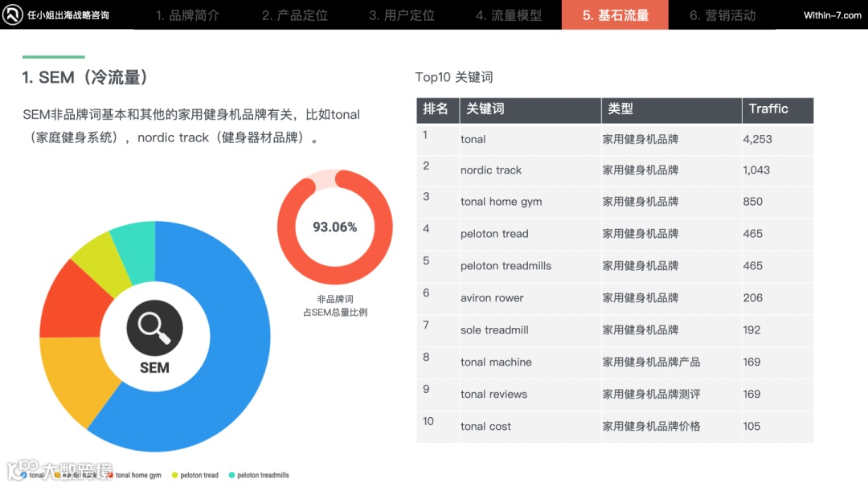Screen dimensions: 868x487
Task: Click the orange 93.06% ring chart
Action: [334, 227]
